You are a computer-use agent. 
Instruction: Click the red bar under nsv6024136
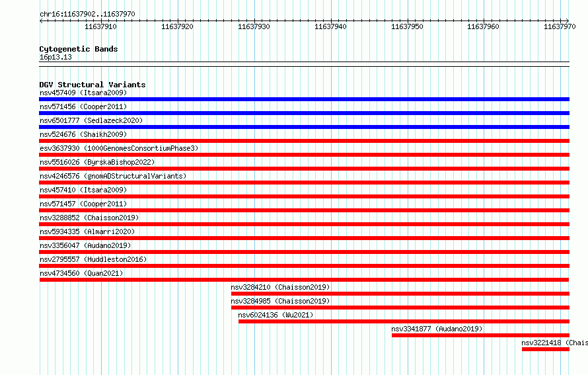point(404,321)
